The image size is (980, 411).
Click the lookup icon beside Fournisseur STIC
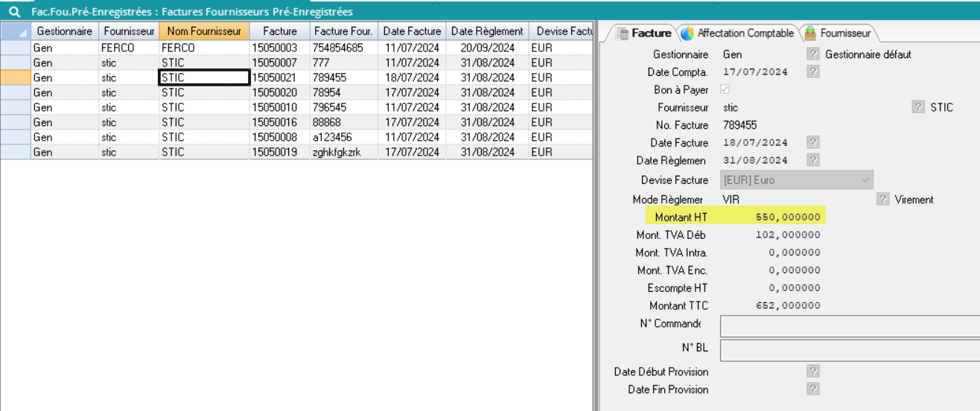(918, 107)
